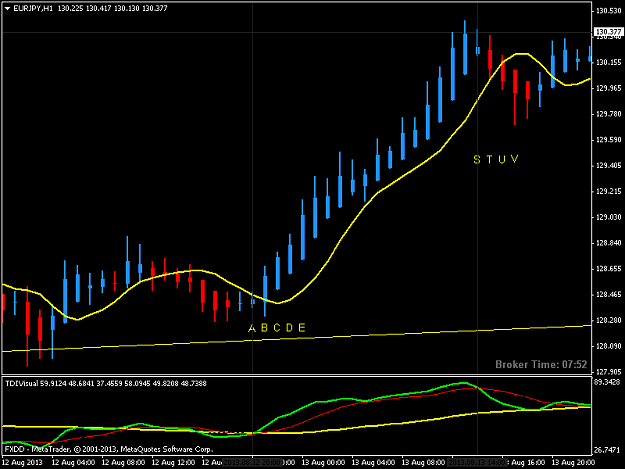The image size is (625, 469).
Task: Click the 26.7471 indicator scale value
Action: [607, 450]
